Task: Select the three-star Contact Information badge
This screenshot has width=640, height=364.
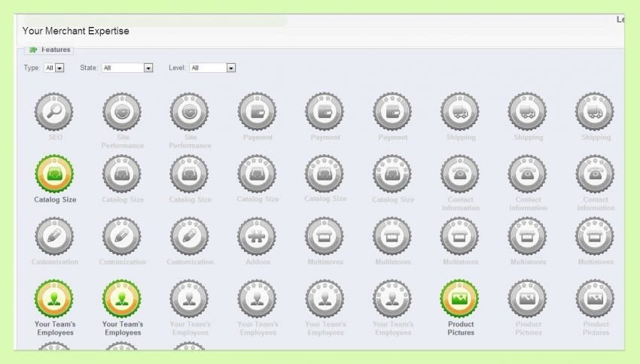Action: click(595, 174)
